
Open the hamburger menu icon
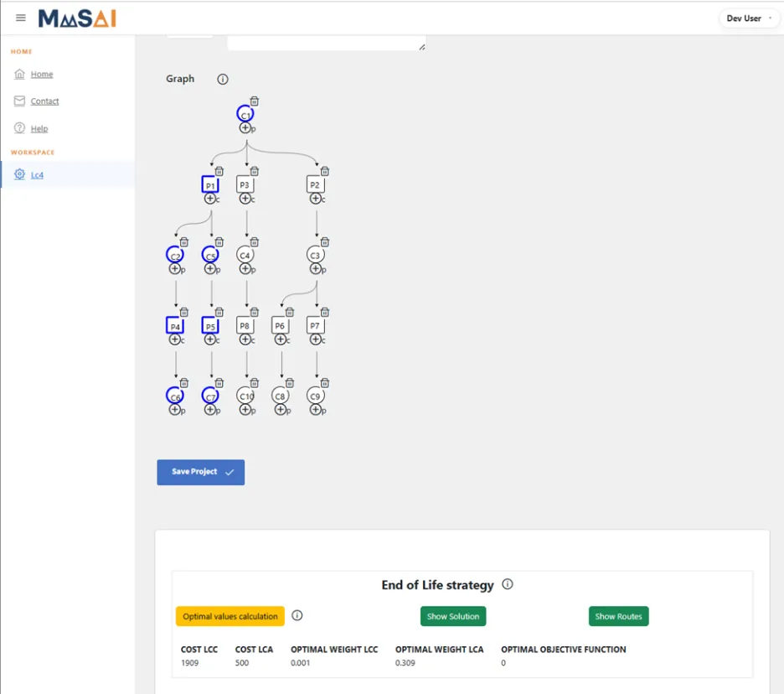pyautogui.click(x=20, y=18)
